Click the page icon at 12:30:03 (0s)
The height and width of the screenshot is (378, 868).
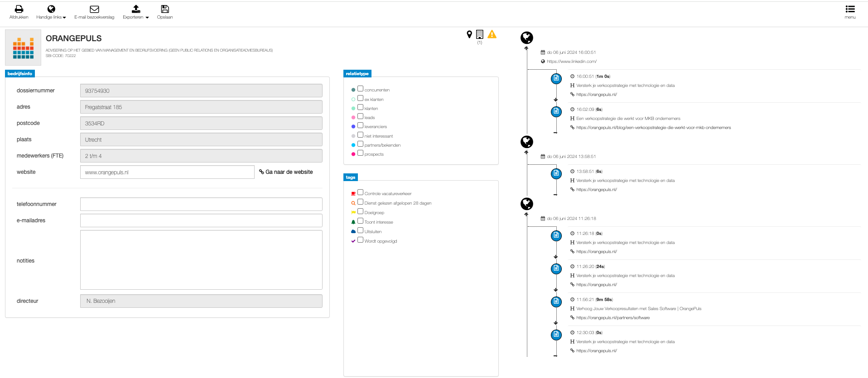click(556, 335)
